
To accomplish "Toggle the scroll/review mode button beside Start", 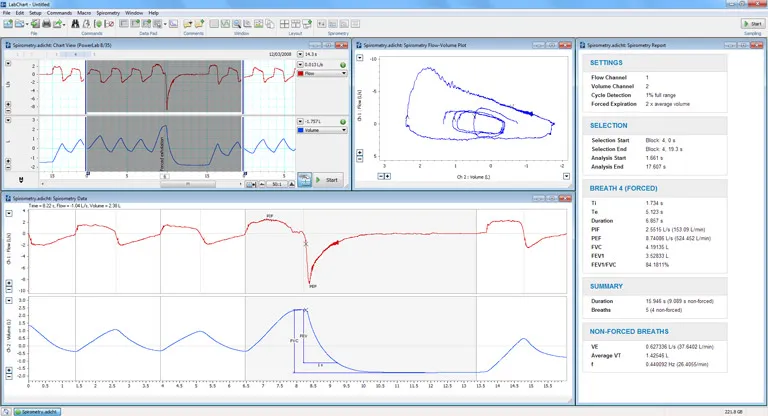I will [x=305, y=180].
